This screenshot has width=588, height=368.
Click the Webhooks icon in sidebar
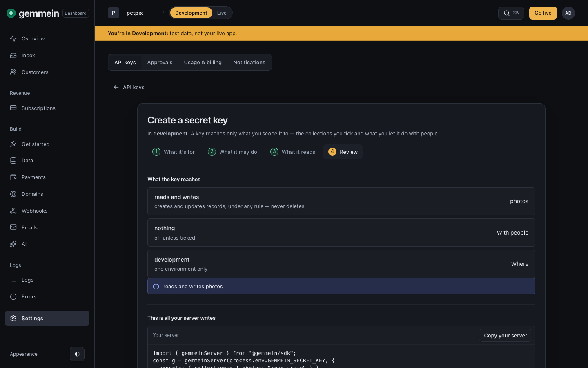tap(13, 211)
